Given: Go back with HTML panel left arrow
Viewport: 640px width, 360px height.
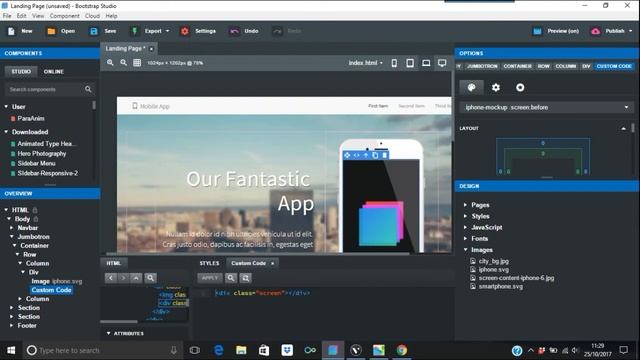Looking at the screenshot, I should (111, 278).
